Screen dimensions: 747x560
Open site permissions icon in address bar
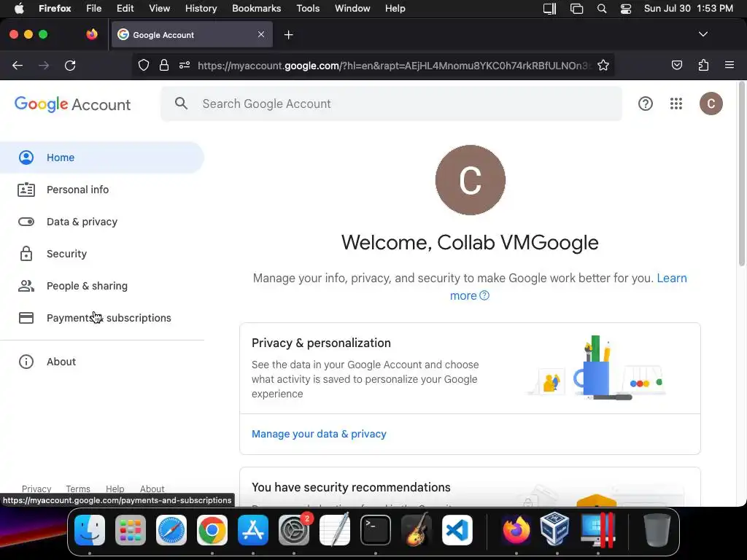[x=185, y=65]
